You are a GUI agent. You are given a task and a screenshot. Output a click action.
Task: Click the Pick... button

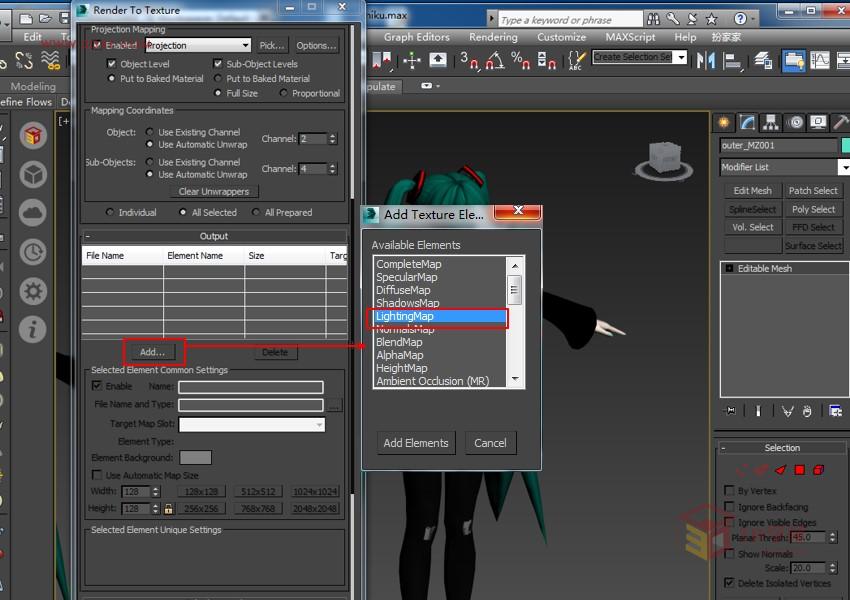[x=272, y=45]
